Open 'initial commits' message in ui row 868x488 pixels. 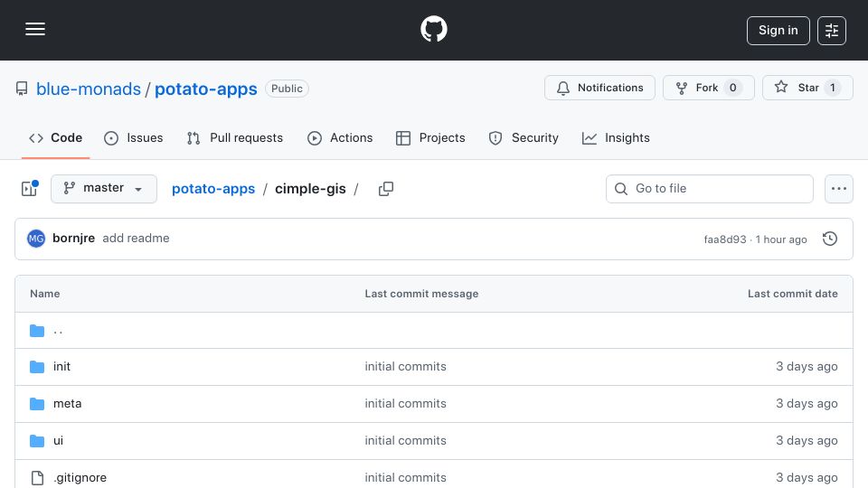pyautogui.click(x=405, y=441)
